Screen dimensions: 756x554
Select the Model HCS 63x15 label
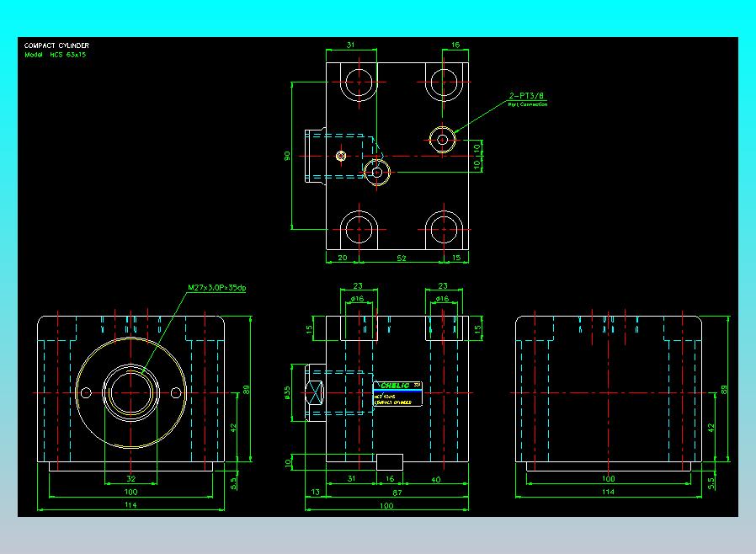click(55, 55)
